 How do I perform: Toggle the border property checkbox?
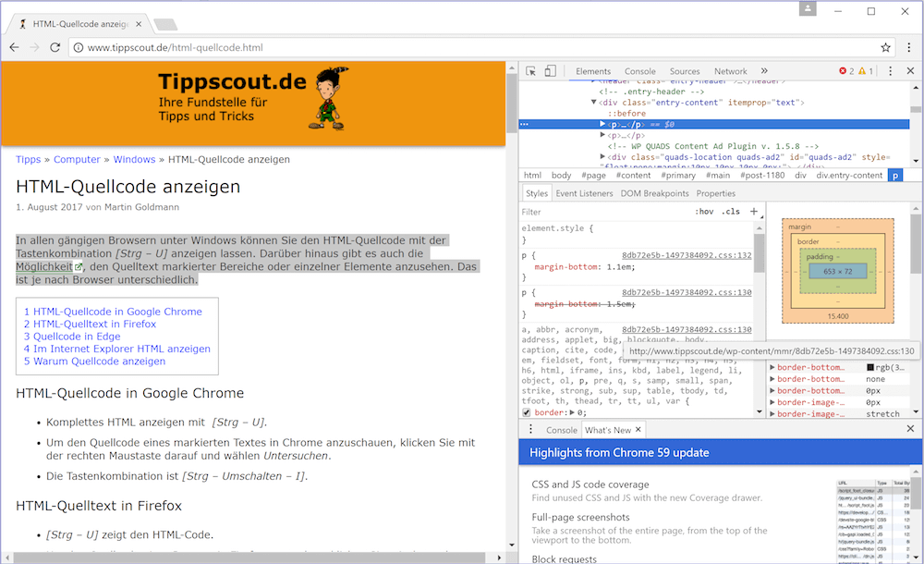pyautogui.click(x=527, y=413)
